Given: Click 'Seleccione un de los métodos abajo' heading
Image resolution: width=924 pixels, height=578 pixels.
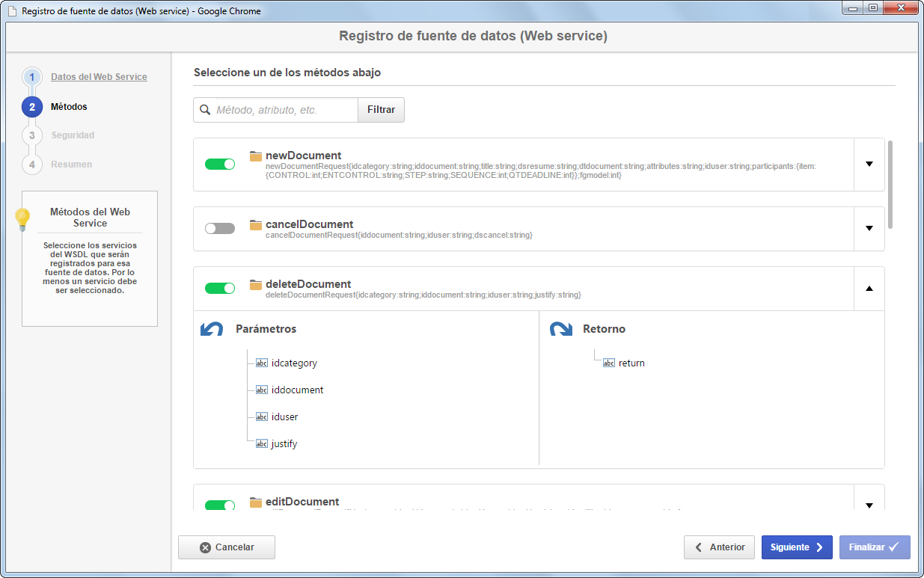Looking at the screenshot, I should 287,73.
